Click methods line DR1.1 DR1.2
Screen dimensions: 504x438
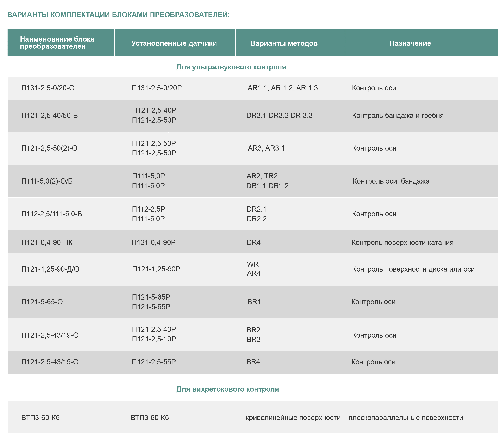267,186
